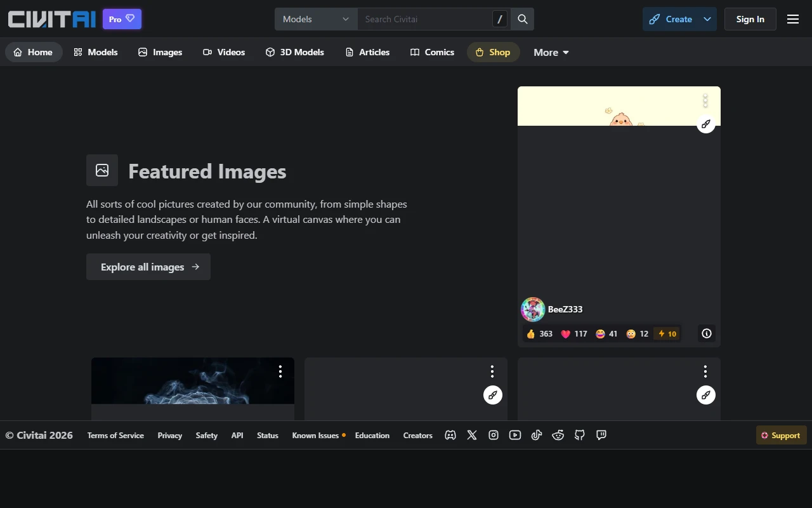Click the BeeZ333 username

[x=565, y=309]
